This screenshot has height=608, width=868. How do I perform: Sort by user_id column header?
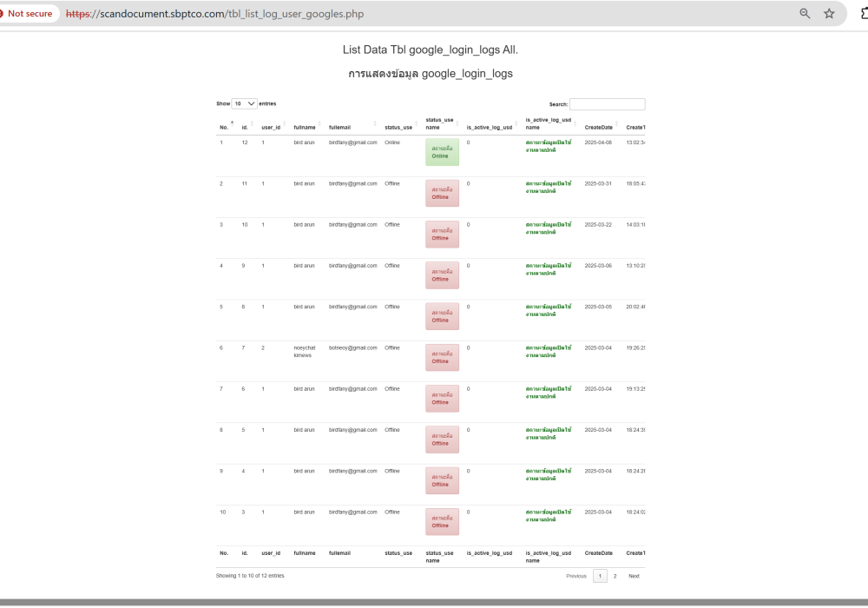click(271, 127)
